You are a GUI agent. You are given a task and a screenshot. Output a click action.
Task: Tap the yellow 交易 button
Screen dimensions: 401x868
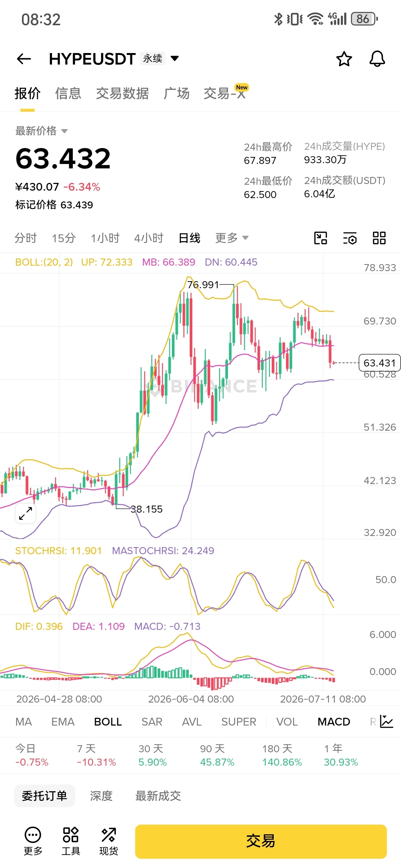point(261,841)
